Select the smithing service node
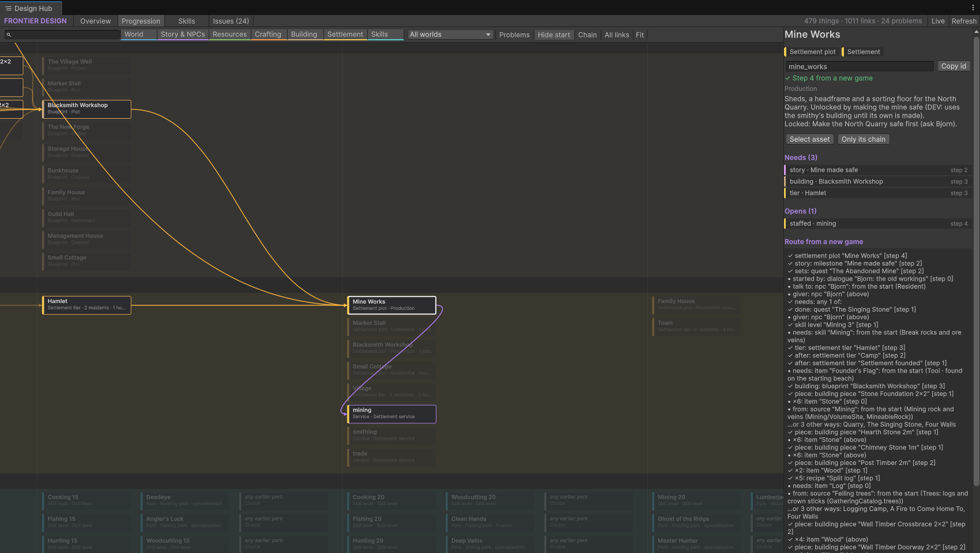Screen dimensions: 980x553 click(391, 435)
